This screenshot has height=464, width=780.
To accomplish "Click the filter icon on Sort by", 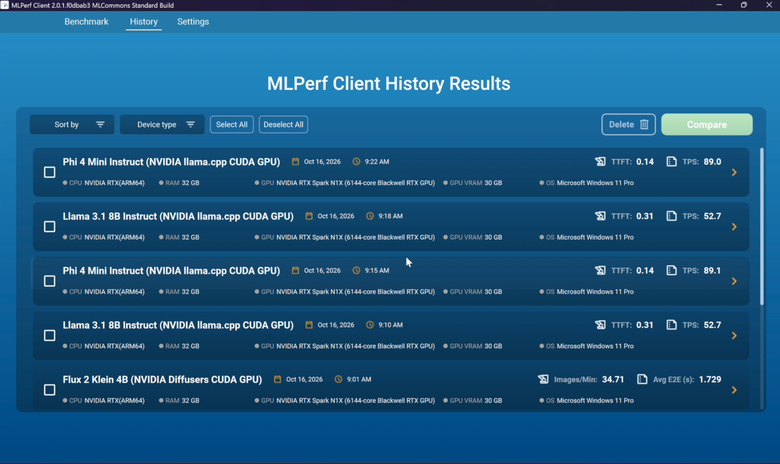I will click(100, 124).
